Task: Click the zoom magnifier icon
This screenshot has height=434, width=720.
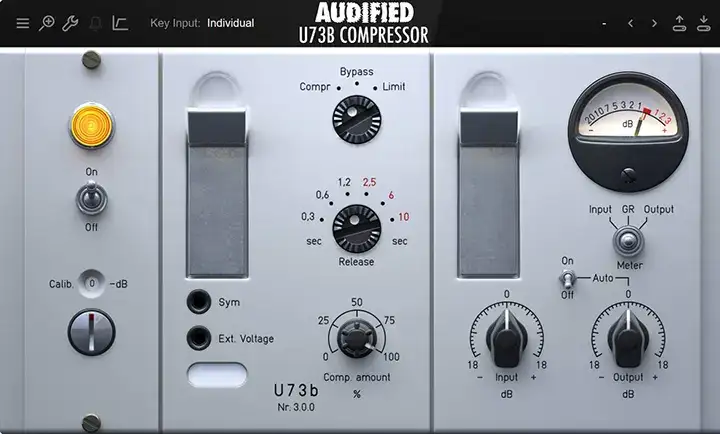Action: [46, 23]
